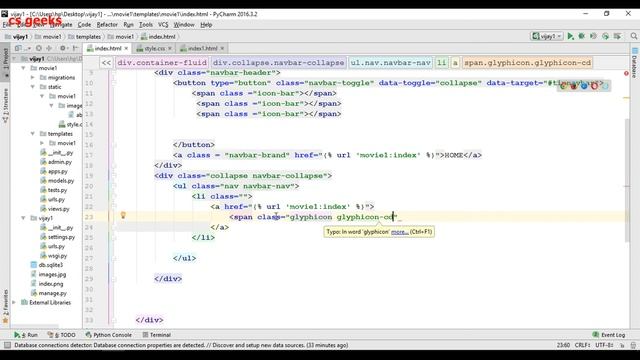
Task: Open the Project tool window side tab
Action: point(5,62)
